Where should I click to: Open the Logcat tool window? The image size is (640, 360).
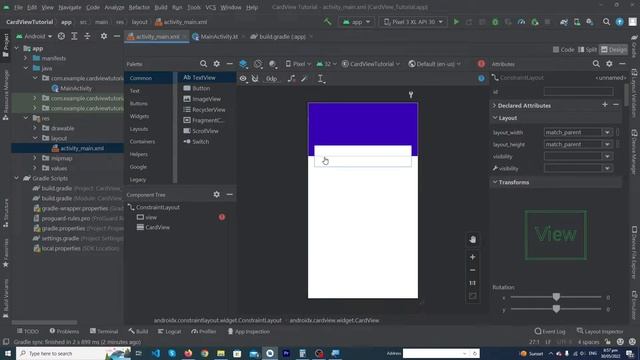[x=169, y=331]
